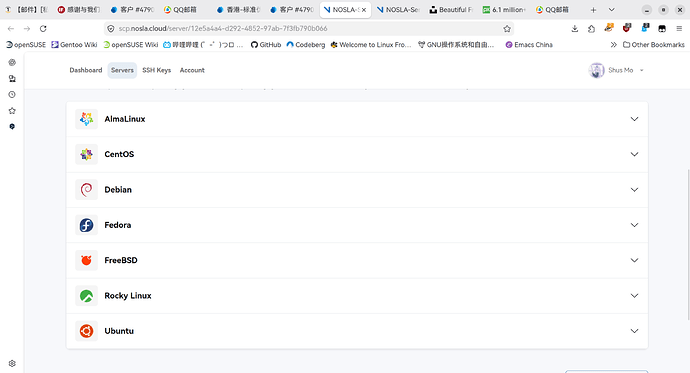The width and height of the screenshot is (690, 373).
Task: Open the Account nav item
Action: tap(192, 70)
